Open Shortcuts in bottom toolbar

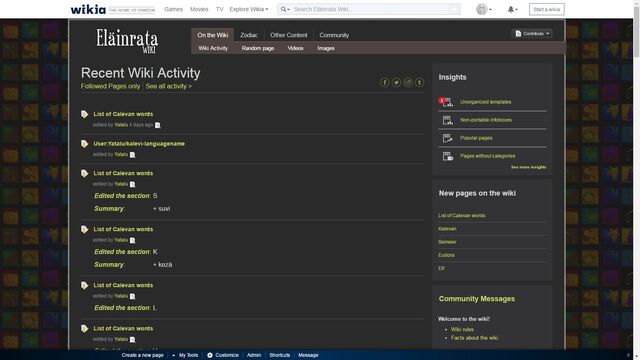(279, 355)
